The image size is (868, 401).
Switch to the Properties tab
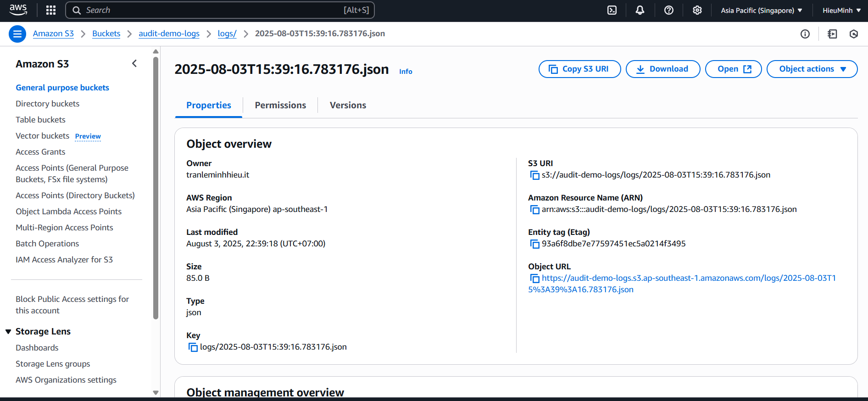[x=209, y=105]
